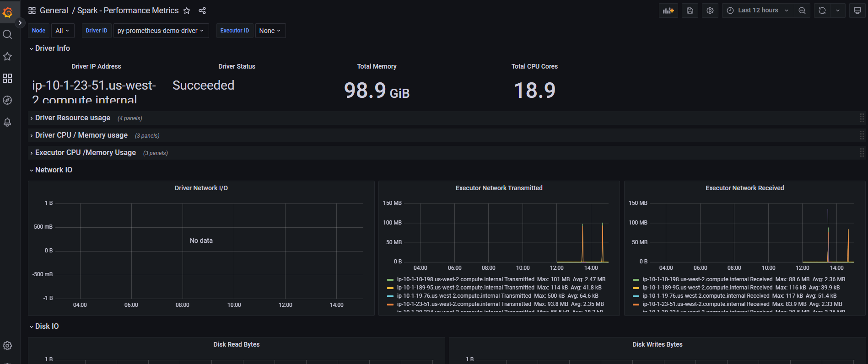Toggle ip-10-1-10-198 Transmitted legend series

pos(466,279)
